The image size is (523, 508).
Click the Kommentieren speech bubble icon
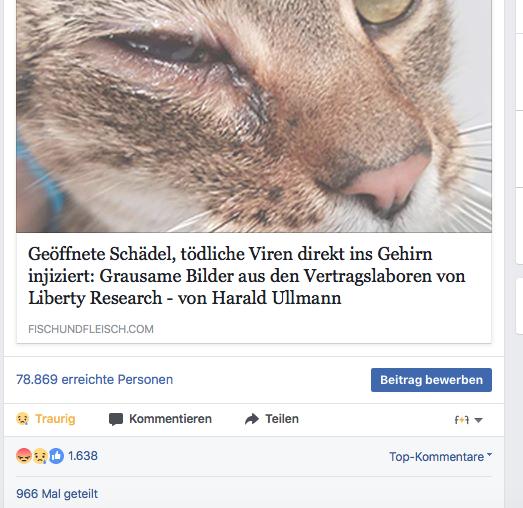tap(116, 419)
